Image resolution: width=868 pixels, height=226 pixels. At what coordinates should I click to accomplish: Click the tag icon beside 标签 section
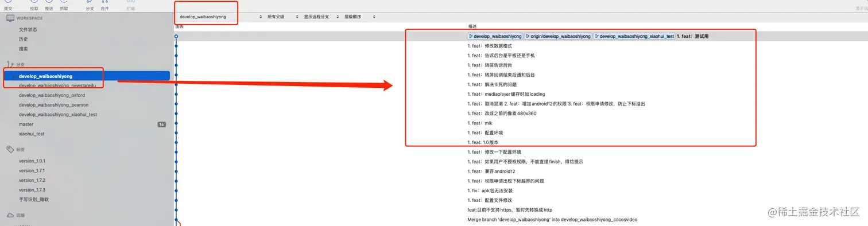tap(10, 150)
